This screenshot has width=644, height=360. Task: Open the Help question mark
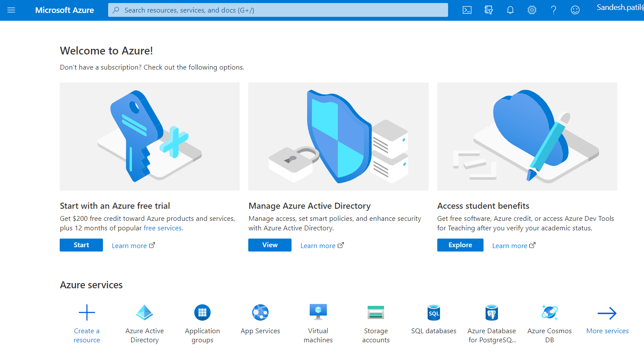click(554, 10)
